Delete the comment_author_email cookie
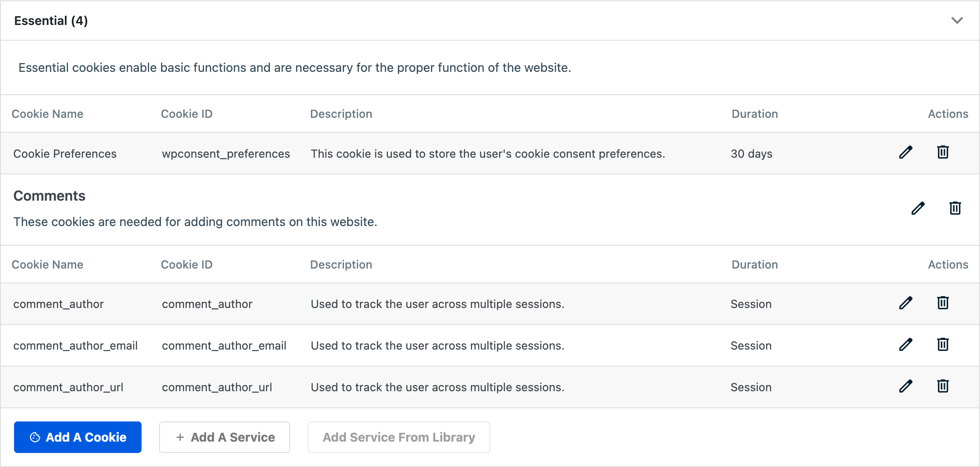 942,345
